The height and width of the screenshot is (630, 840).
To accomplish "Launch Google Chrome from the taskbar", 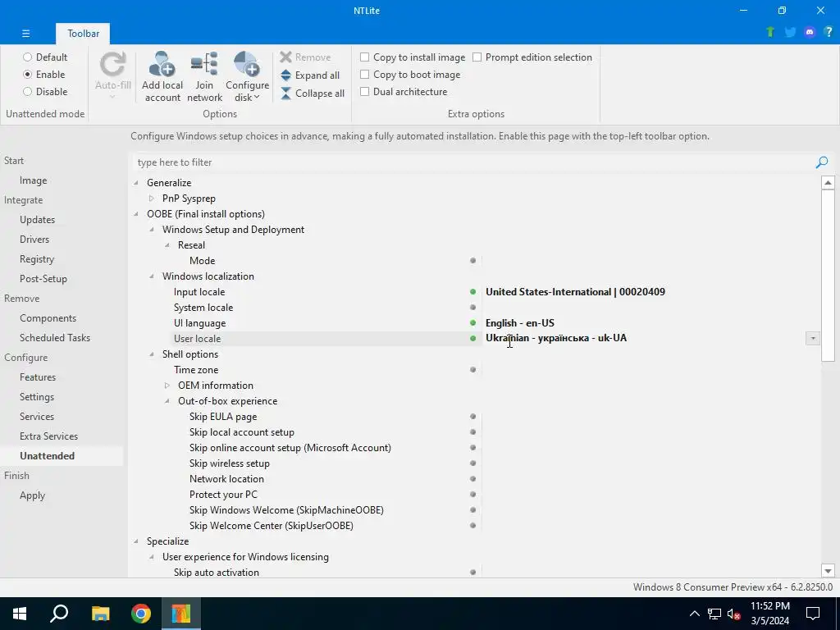I will click(141, 614).
